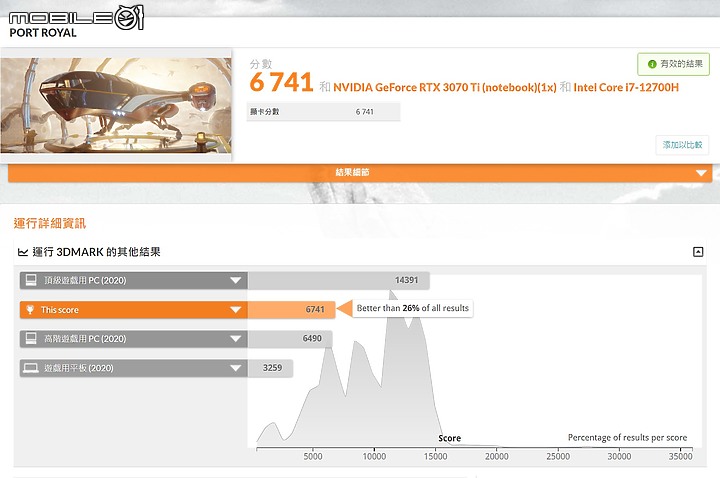Click the valid result info icon
This screenshot has height=478, width=720.
point(652,64)
